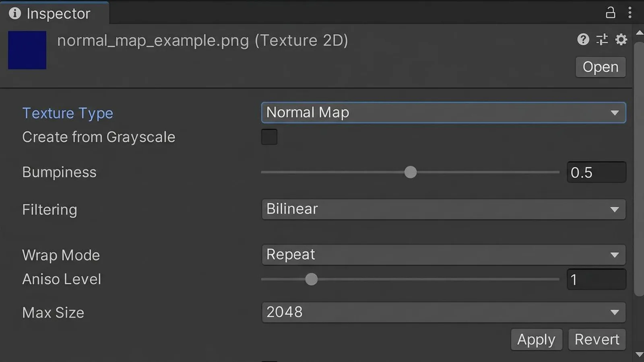
Task: Open the presets sliders icon
Action: pos(602,39)
